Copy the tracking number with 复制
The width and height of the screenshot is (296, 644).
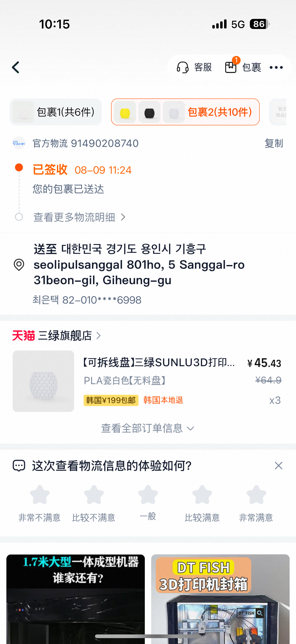[x=273, y=143]
